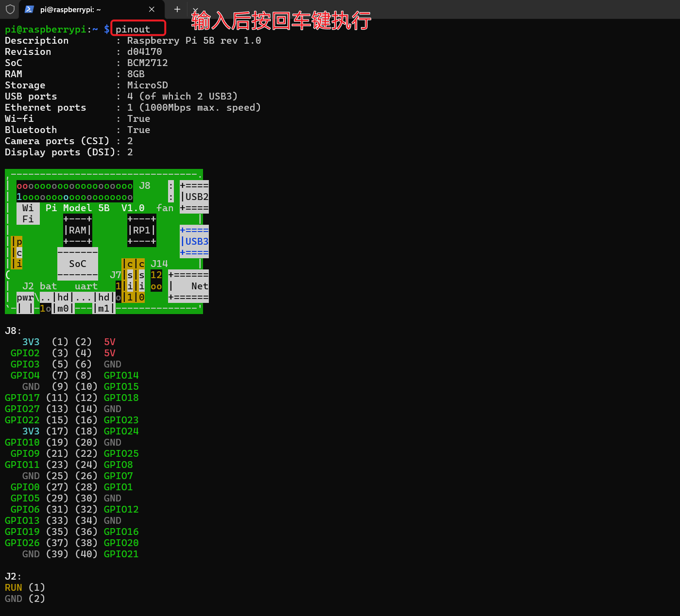Click the GPIO23 pin label

point(121,420)
